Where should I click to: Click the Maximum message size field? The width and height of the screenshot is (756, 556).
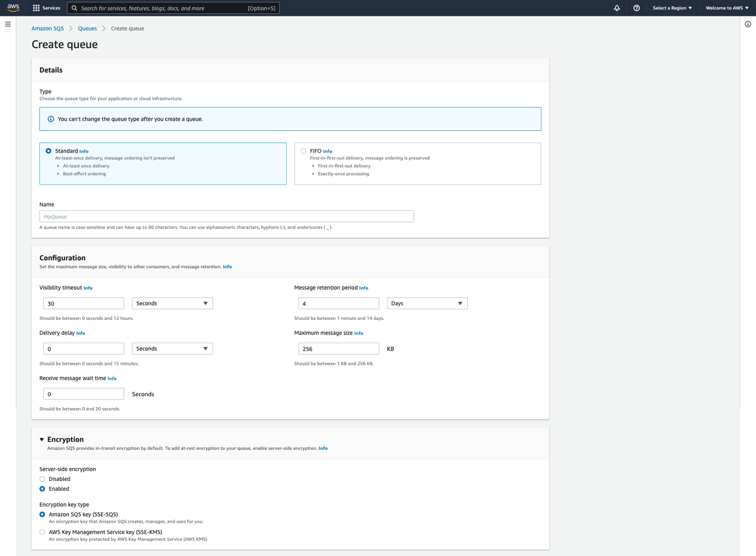(339, 349)
